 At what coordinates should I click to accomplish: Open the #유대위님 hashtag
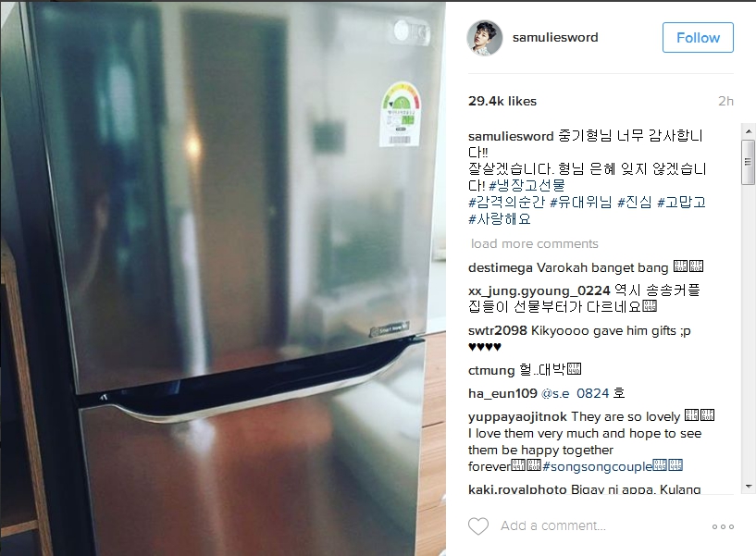[581, 202]
